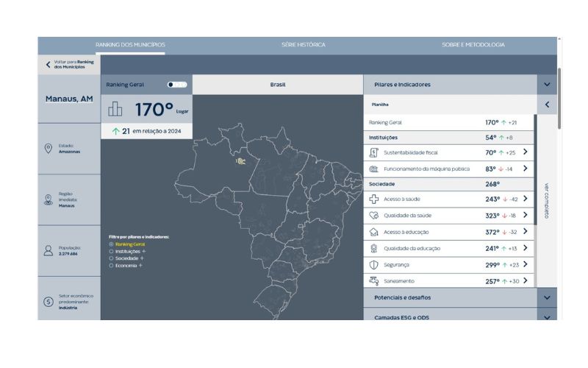Image resolution: width=588 pixels, height=368 pixels.
Task: Click Segurança green up arrow indicator
Action: [x=505, y=265]
